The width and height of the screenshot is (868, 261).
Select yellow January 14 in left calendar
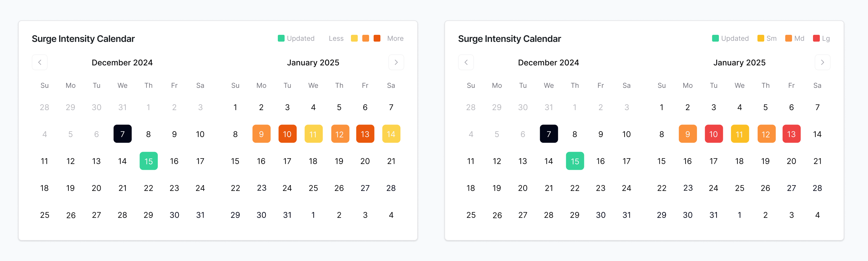pos(391,134)
